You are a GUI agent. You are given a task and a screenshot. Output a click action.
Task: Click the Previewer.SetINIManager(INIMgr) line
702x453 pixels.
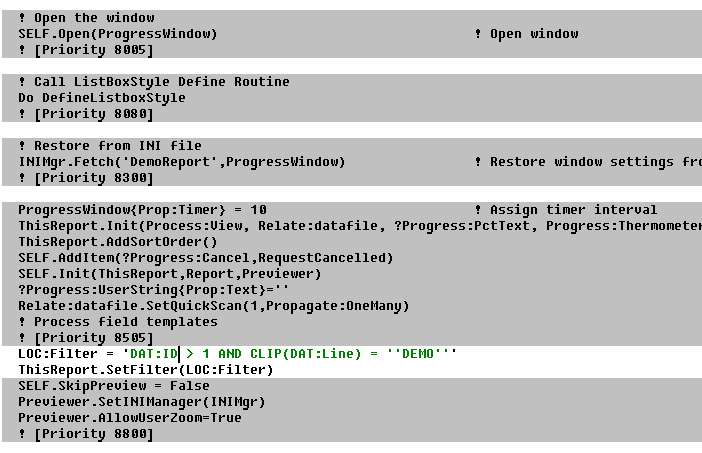pyautogui.click(x=141, y=402)
